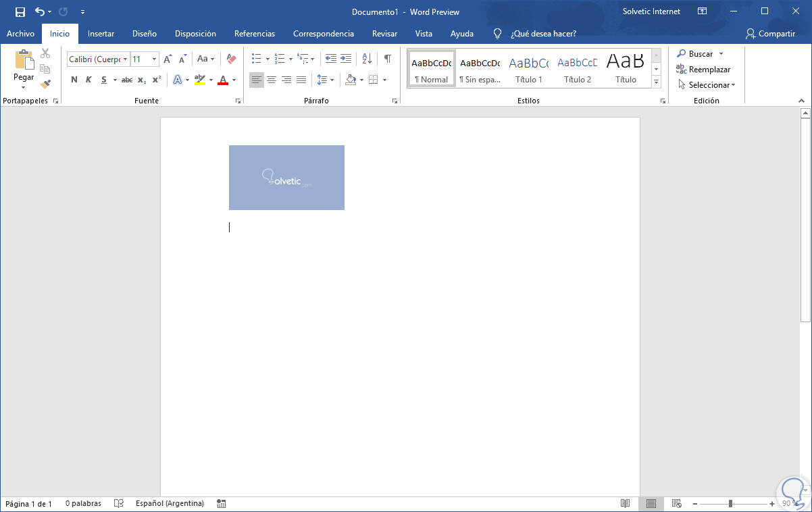The image size is (812, 512).
Task: Clear all formatting eraser icon
Action: click(x=232, y=59)
